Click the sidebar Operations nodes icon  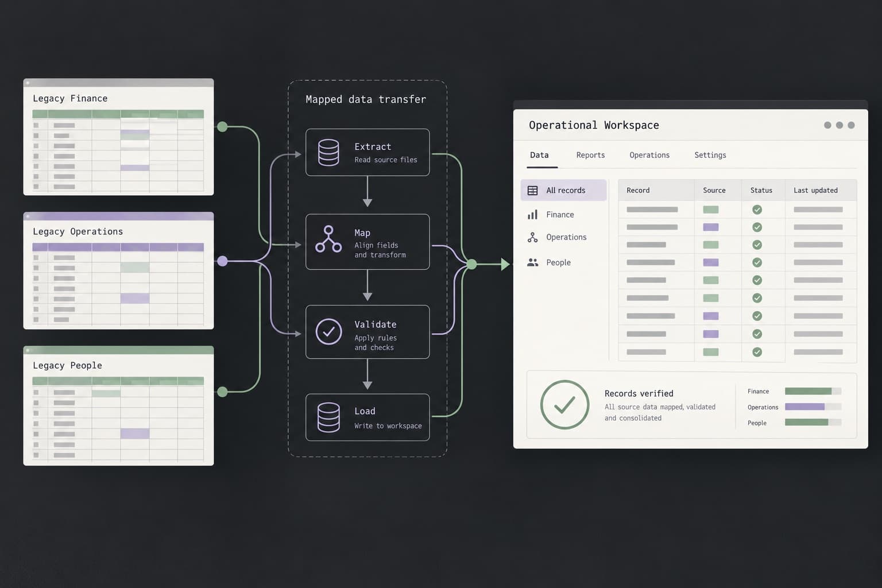click(533, 237)
